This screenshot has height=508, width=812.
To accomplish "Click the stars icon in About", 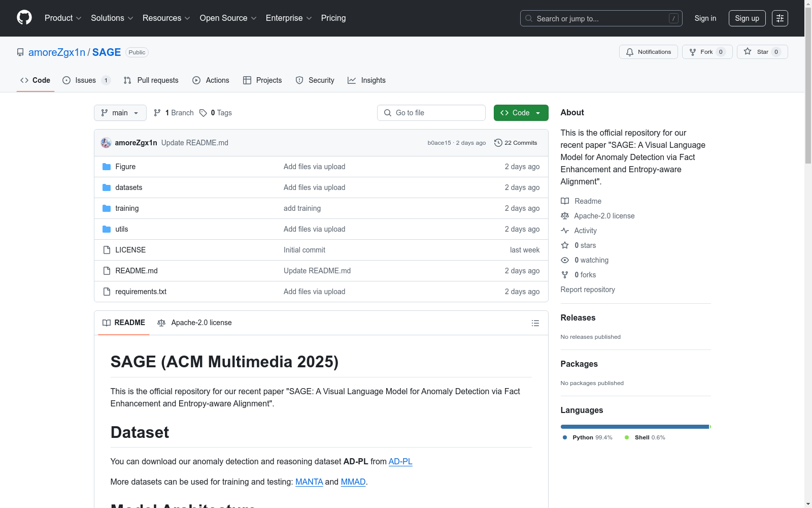I will [565, 245].
